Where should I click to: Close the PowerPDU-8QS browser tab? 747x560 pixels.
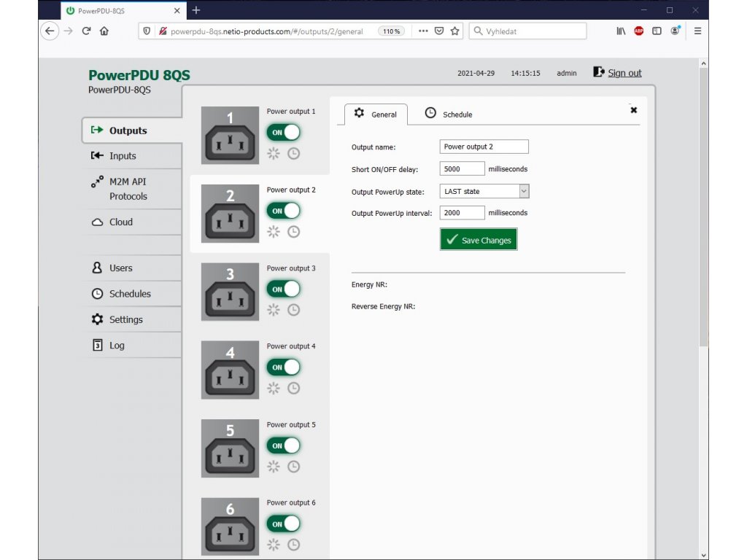pyautogui.click(x=177, y=10)
